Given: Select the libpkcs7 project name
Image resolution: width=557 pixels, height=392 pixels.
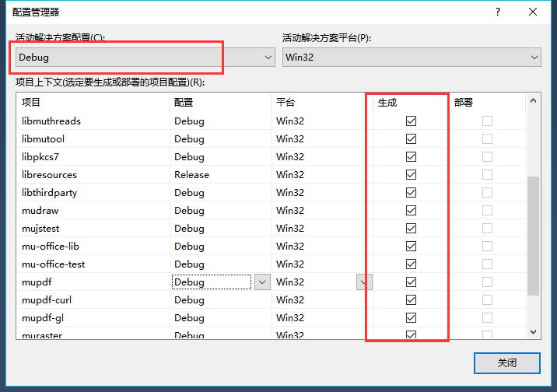Looking at the screenshot, I should (x=40, y=157).
